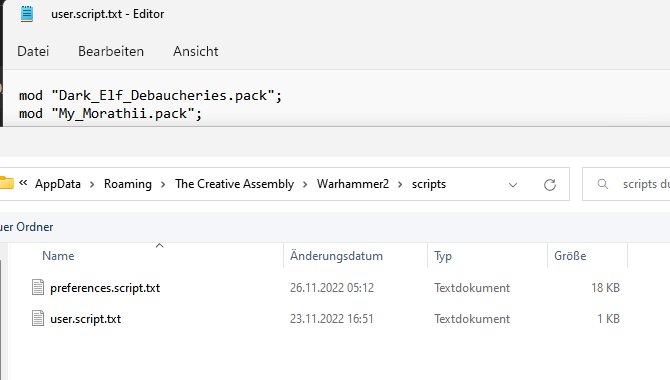Viewport: 670px width, 380px height.
Task: Open the address bar history dropdown
Action: click(513, 185)
